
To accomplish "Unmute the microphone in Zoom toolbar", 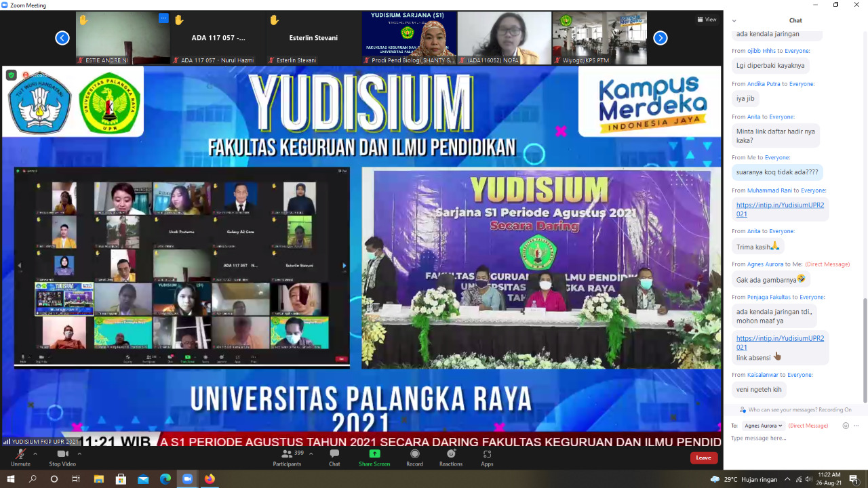I will [x=20, y=457].
